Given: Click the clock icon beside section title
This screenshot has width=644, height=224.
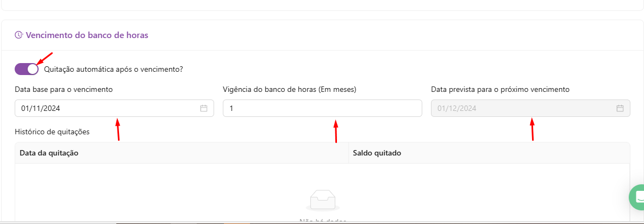Looking at the screenshot, I should pos(19,35).
